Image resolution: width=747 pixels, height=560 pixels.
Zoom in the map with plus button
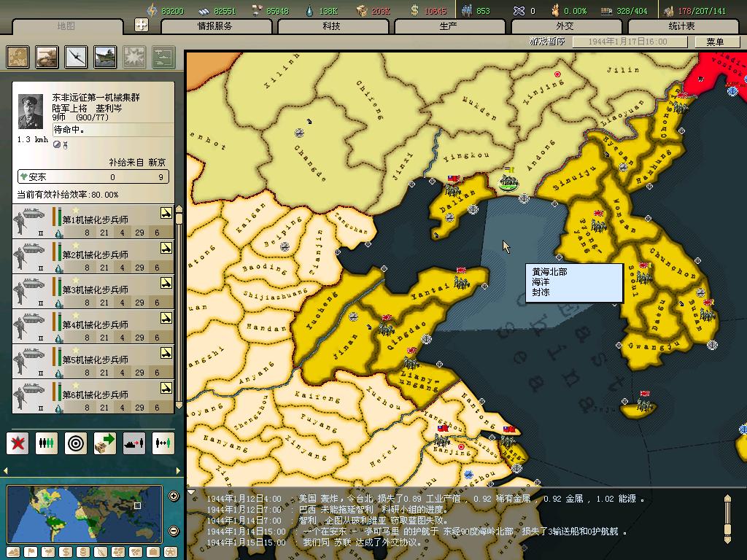(174, 497)
